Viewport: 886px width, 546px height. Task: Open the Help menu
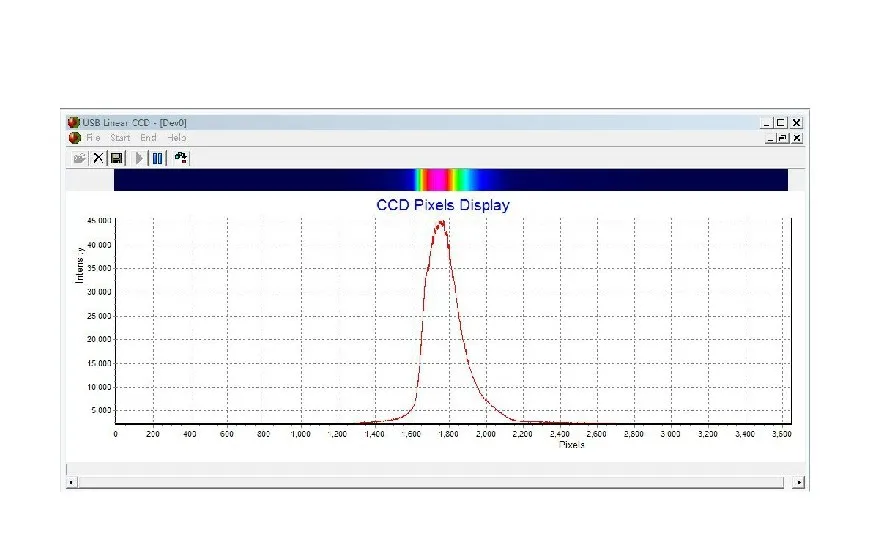pos(177,138)
